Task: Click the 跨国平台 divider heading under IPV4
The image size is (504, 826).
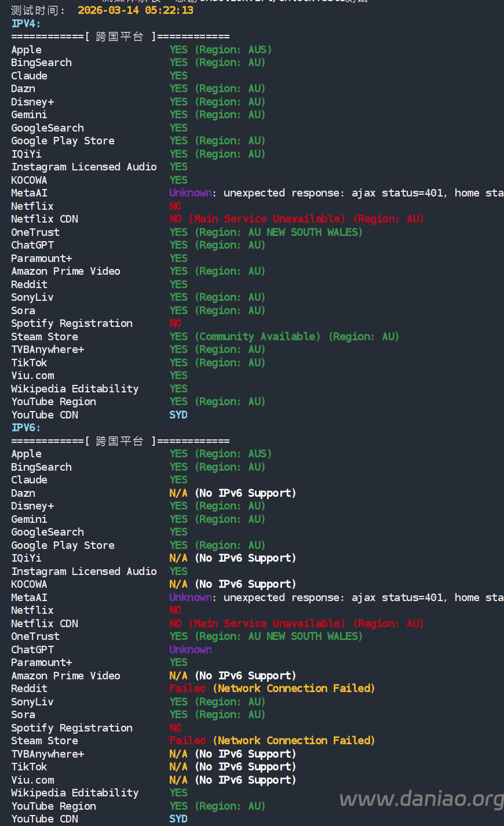Action: [x=119, y=37]
